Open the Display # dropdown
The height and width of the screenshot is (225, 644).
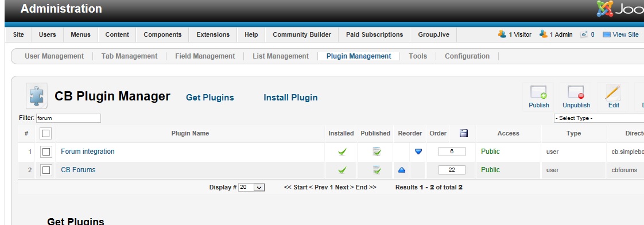click(x=251, y=187)
